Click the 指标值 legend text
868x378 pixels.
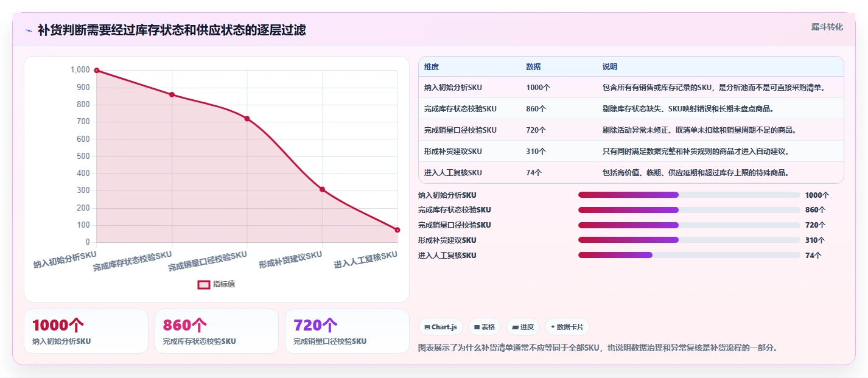pyautogui.click(x=224, y=284)
